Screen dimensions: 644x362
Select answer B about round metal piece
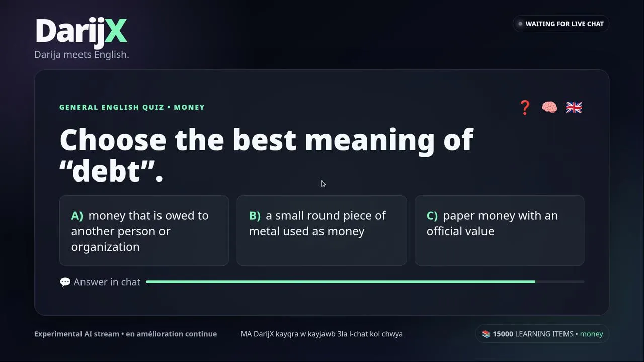[322, 231]
